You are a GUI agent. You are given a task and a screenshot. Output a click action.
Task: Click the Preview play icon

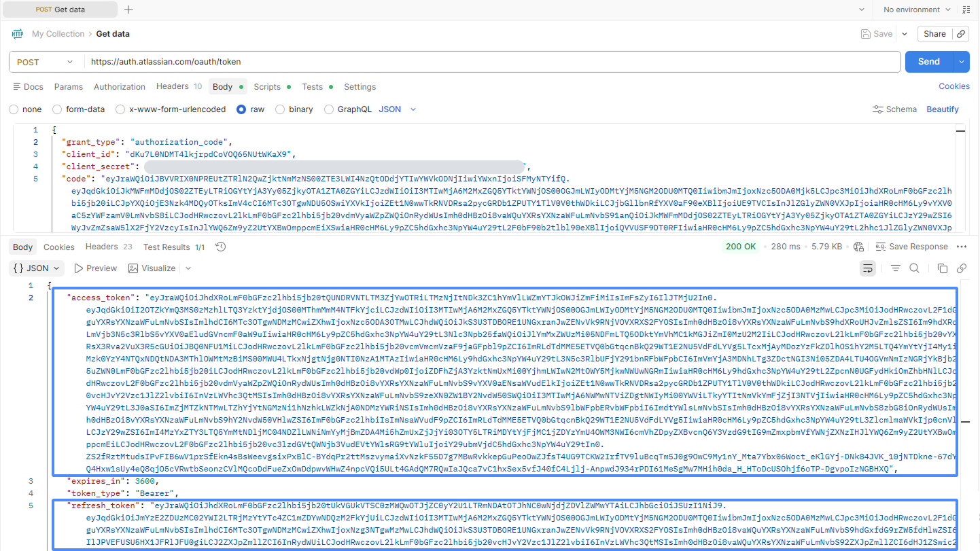(x=79, y=268)
